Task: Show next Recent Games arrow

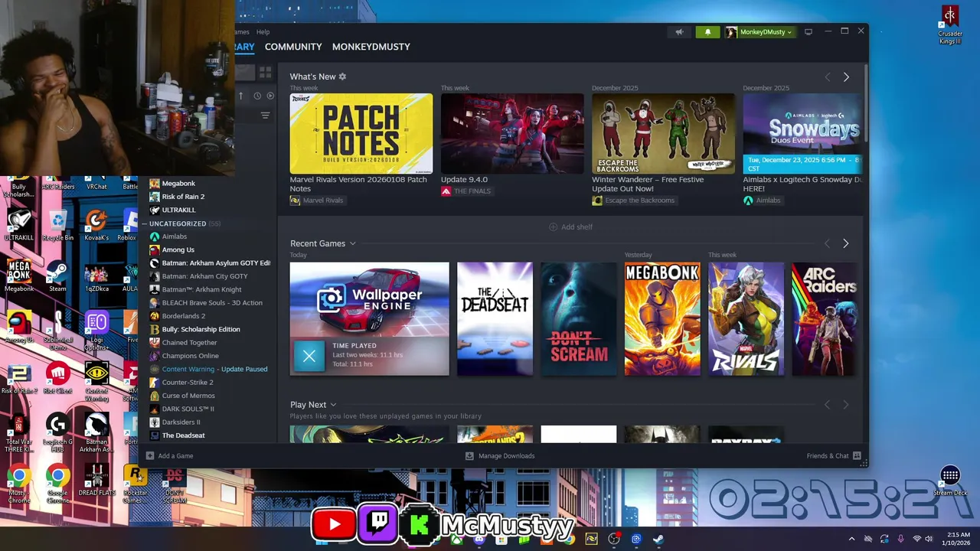Action: (x=846, y=243)
